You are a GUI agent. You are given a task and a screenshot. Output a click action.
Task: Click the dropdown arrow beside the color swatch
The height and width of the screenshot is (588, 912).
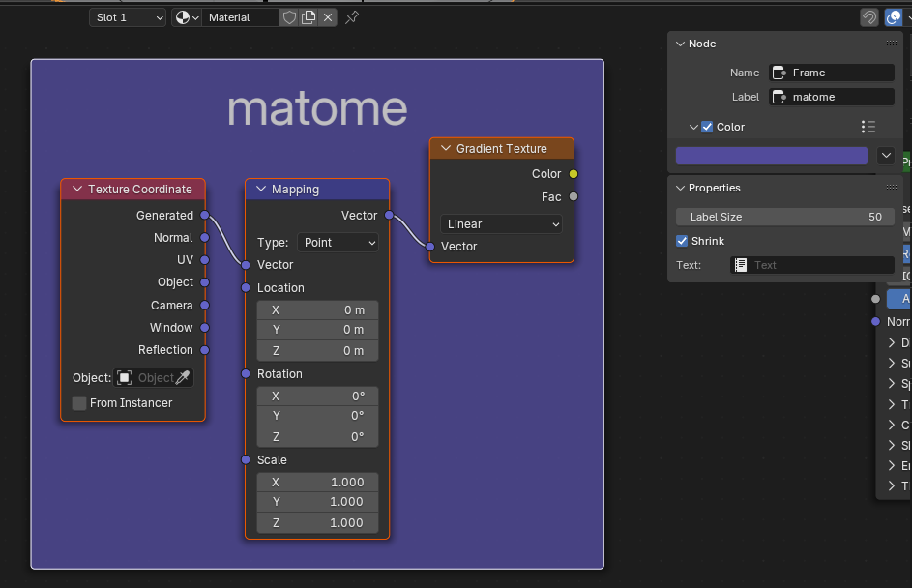[886, 156]
